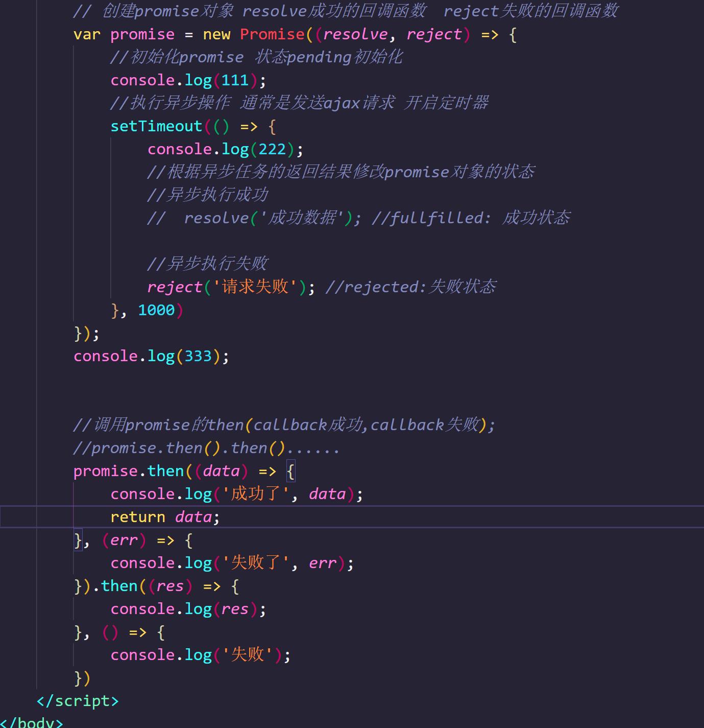
Task: Click the 'var promise = new Promise' line
Action: click(x=295, y=34)
